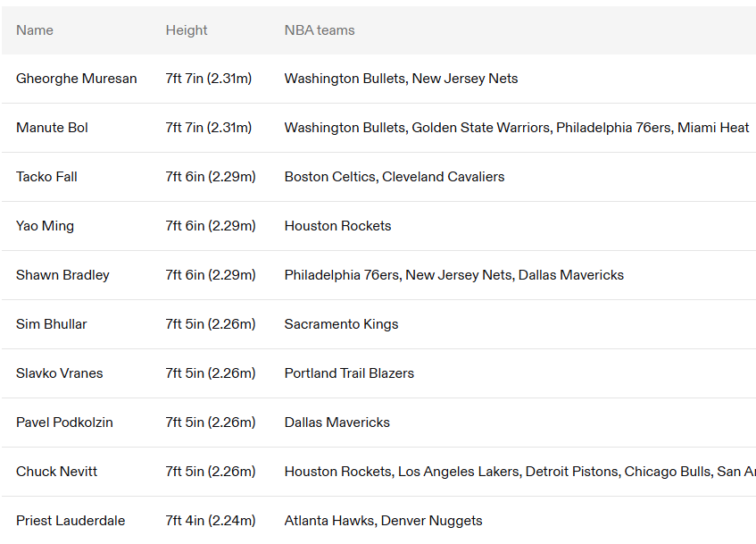Click the 7ft 4in (2.24m) height cell
Screen dimensions: 756x544
coord(211,521)
